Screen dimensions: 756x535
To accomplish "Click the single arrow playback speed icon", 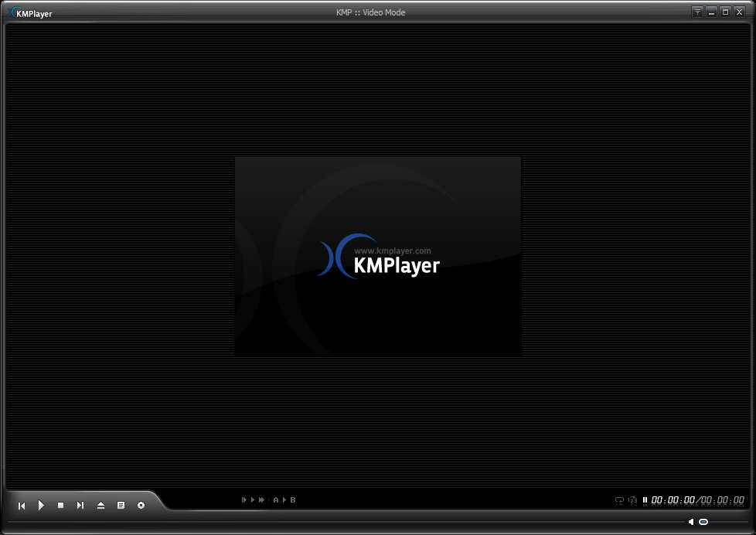I will [x=253, y=500].
